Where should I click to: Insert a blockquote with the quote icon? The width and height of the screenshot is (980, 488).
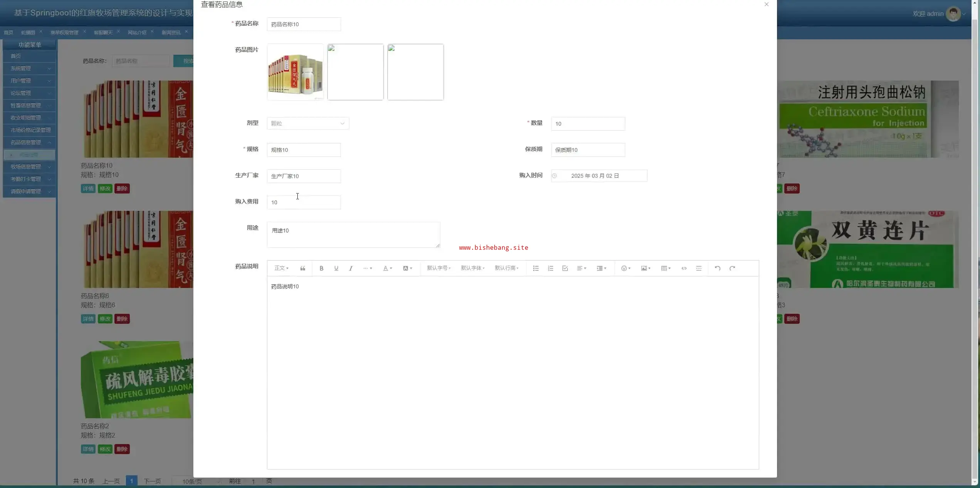tap(303, 268)
